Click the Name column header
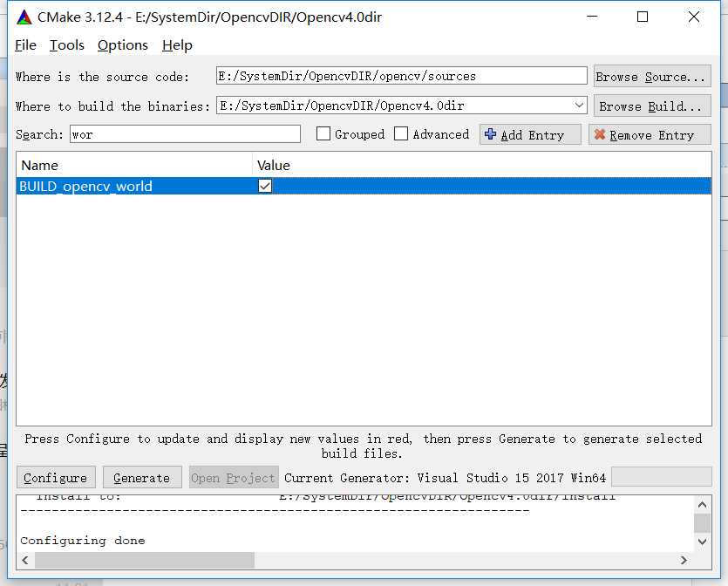 pos(134,166)
